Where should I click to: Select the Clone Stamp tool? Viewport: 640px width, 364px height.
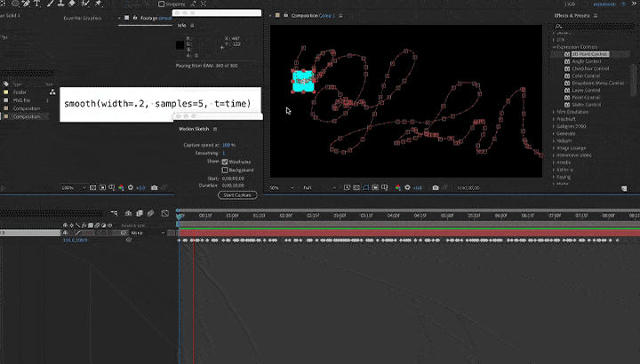[x=60, y=4]
